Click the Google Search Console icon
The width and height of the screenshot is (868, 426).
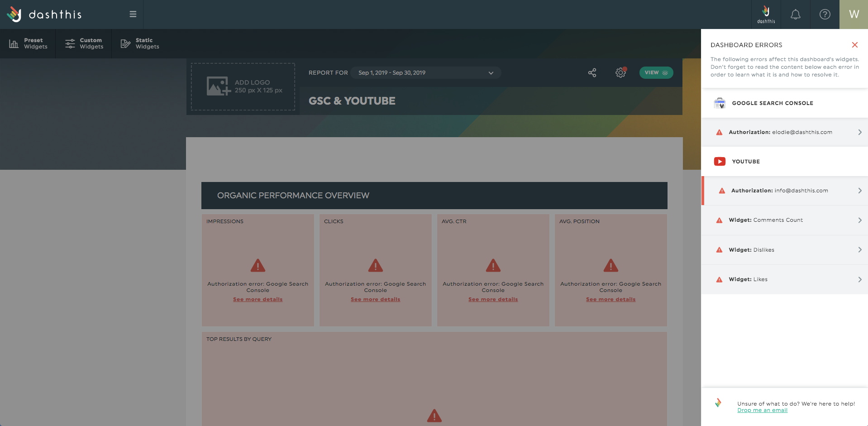point(720,103)
